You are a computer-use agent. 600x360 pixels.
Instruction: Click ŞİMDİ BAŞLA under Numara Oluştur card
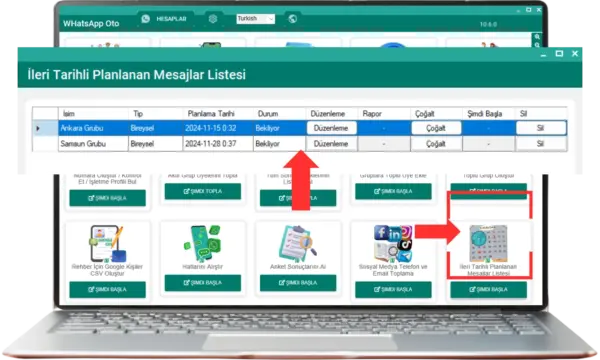coord(108,198)
